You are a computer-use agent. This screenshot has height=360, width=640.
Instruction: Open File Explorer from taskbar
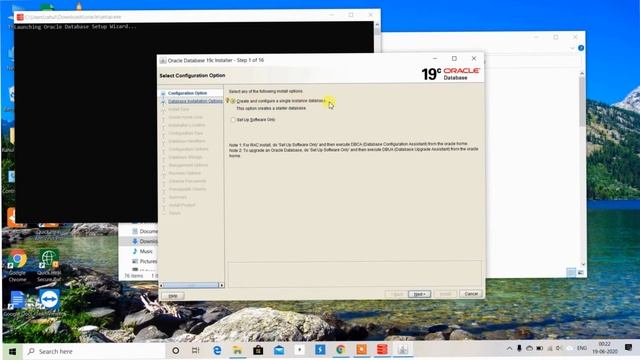point(238,350)
